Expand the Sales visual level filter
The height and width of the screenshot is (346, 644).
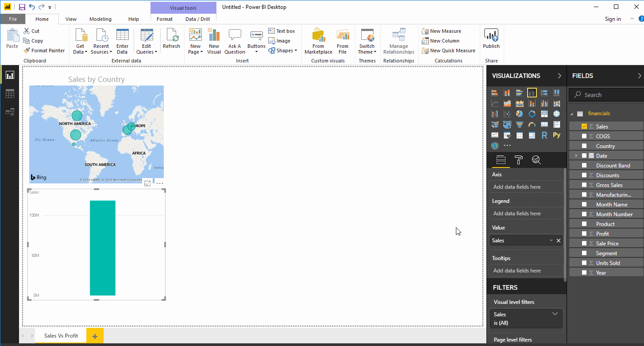click(x=555, y=314)
